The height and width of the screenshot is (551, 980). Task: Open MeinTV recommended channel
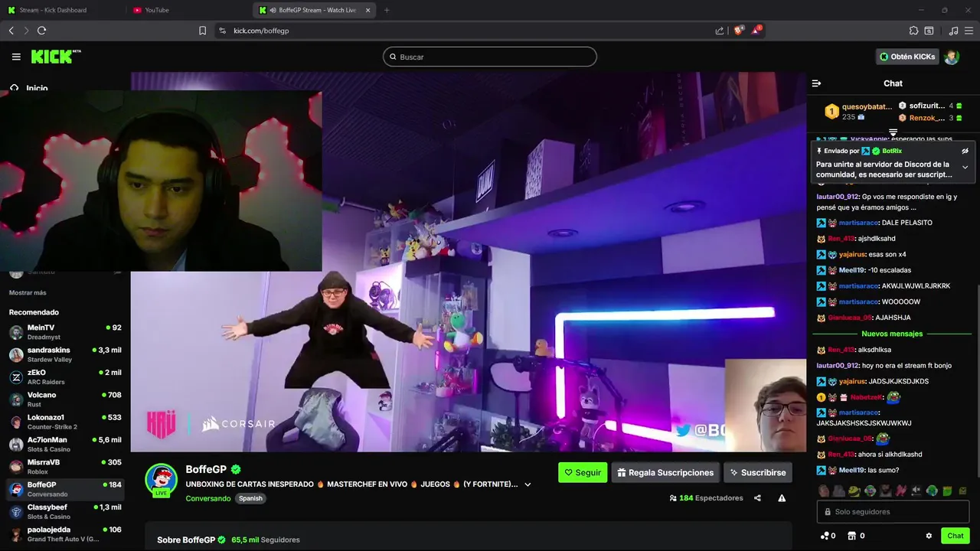pyautogui.click(x=65, y=332)
